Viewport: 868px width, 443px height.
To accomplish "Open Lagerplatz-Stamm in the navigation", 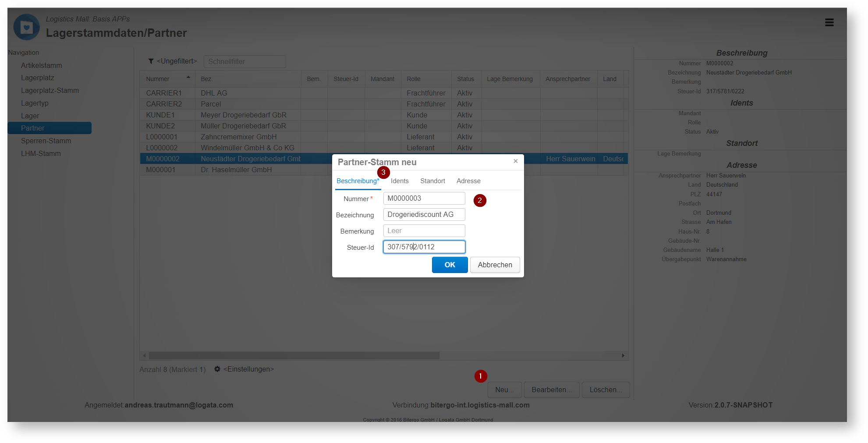I will (x=50, y=91).
